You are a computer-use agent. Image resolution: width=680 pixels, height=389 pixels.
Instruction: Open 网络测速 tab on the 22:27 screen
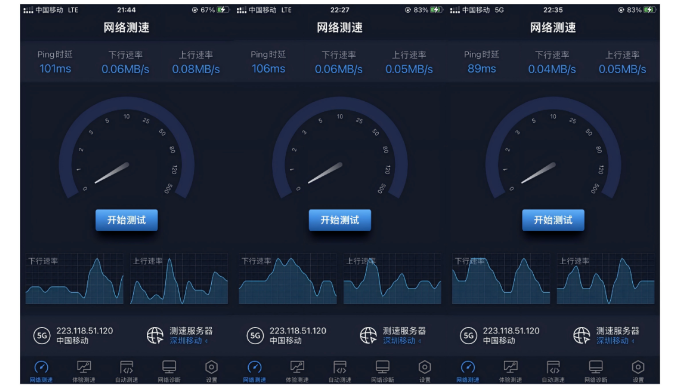tap(255, 371)
